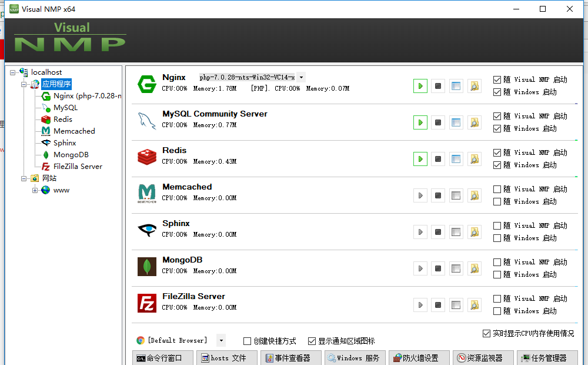Collapse the 网站 tree node
Viewport: 588px width, 365px height.
click(24, 178)
